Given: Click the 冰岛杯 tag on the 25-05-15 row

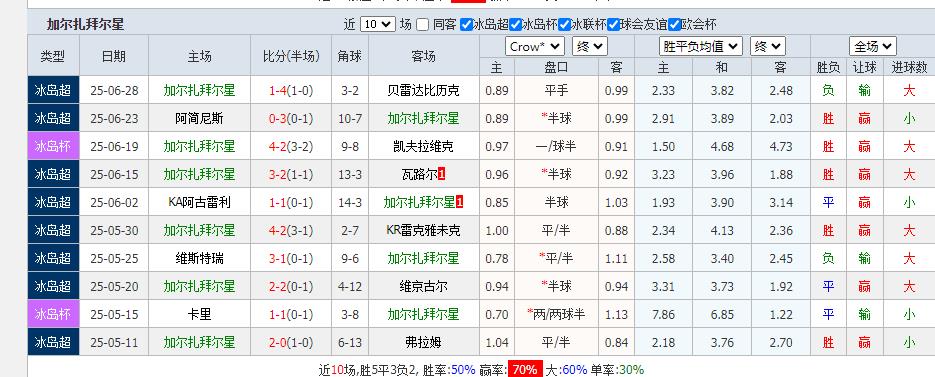Looking at the screenshot, I should (53, 314).
